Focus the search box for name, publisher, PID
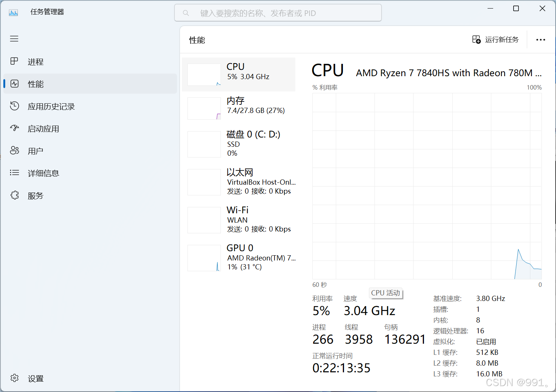Screen dimensions: 556x392 278,13
